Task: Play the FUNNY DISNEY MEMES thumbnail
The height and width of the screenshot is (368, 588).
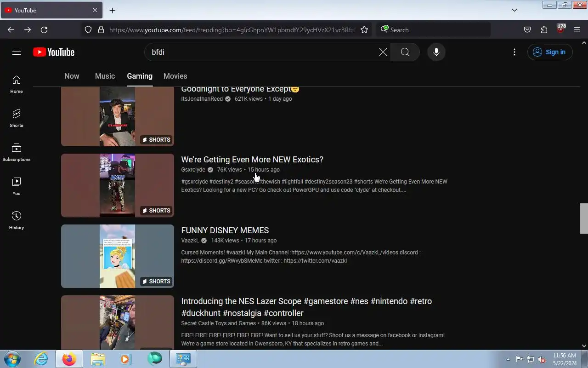Action: click(118, 256)
